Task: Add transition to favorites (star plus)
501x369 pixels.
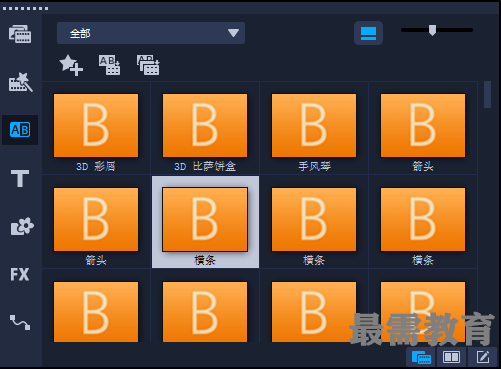Action: [x=71, y=65]
